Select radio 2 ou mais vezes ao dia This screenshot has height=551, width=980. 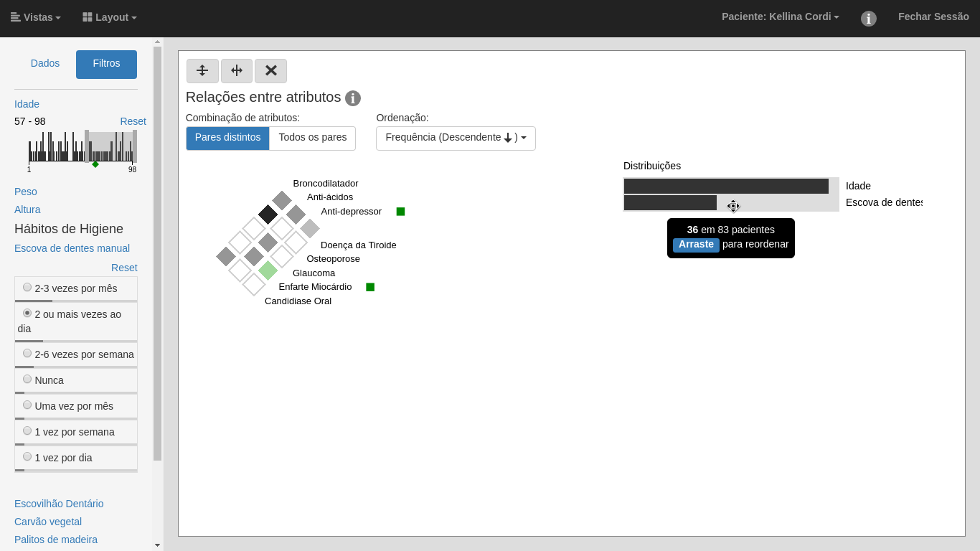pos(27,313)
